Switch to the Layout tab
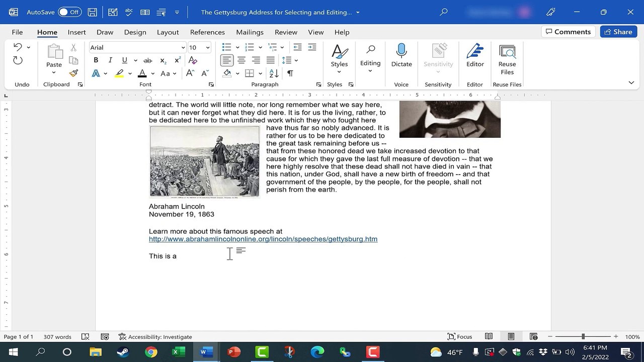Screen dimensions: 644x362 168,32
